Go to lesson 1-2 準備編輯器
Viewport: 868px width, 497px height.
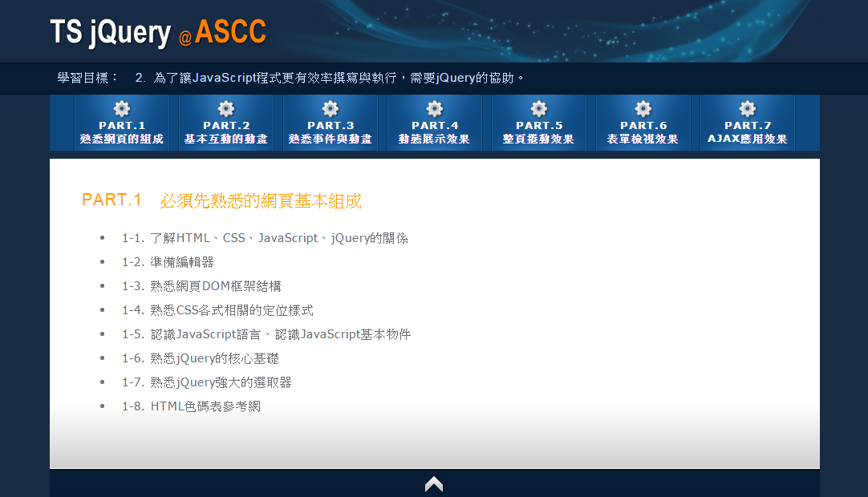point(168,262)
